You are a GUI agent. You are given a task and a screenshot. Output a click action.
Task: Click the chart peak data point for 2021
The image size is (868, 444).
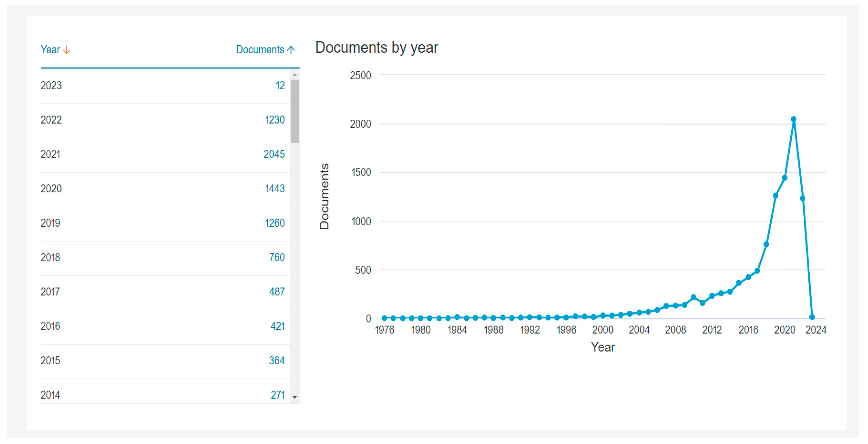(x=793, y=119)
